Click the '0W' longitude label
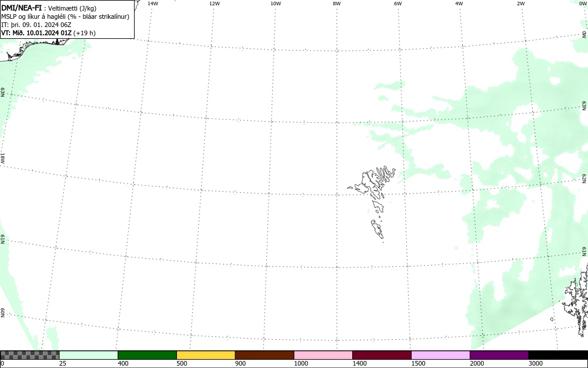This screenshot has width=588, height=368. [582, 4]
